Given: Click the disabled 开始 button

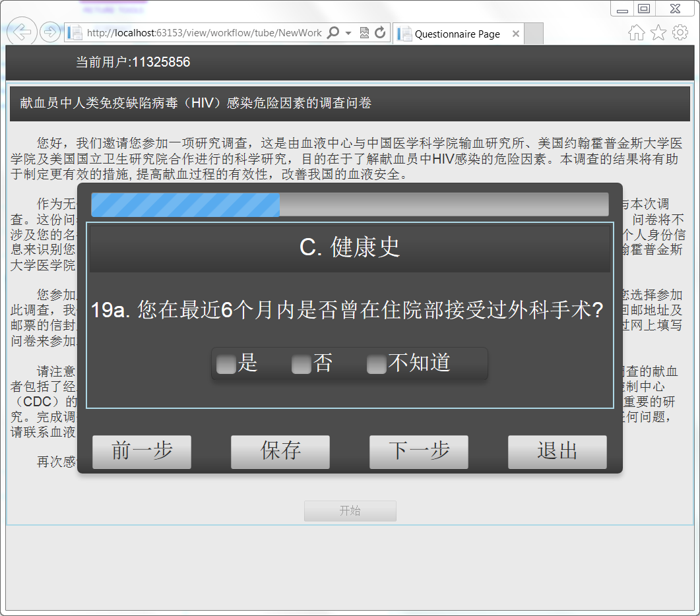Looking at the screenshot, I should tap(350, 510).
